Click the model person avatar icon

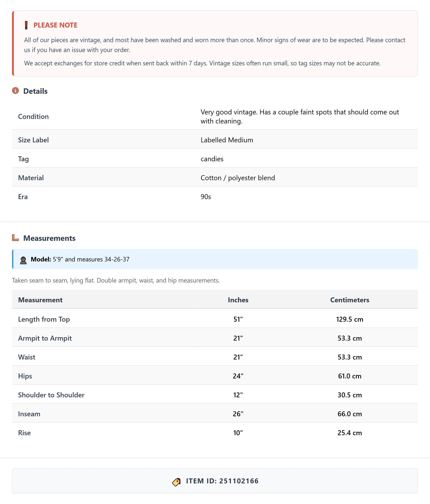(x=23, y=260)
